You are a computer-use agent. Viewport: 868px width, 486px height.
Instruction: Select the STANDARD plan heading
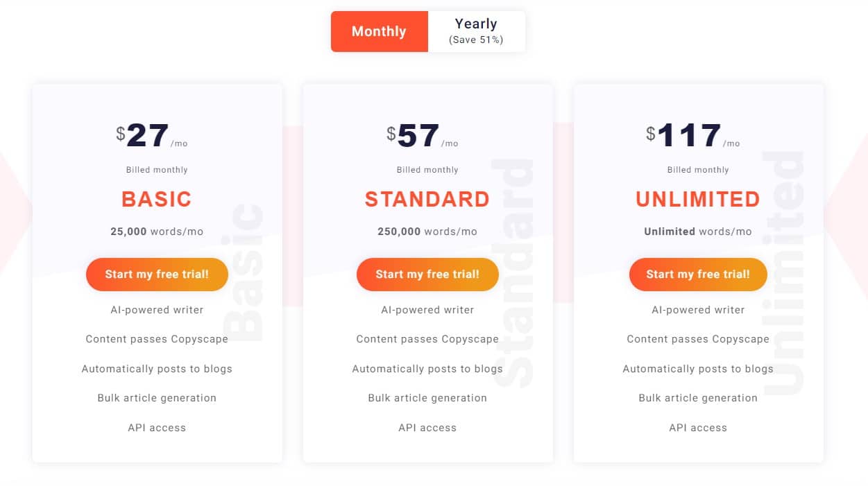click(x=427, y=200)
